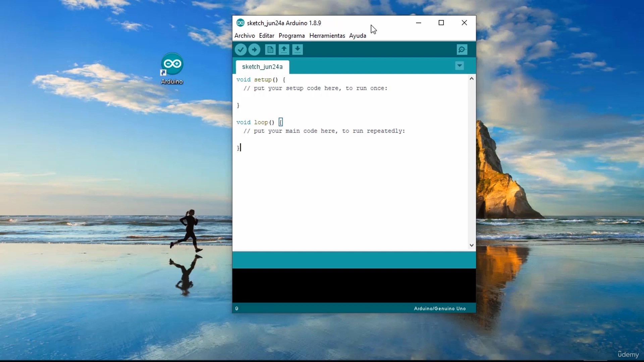Image resolution: width=644 pixels, height=362 pixels.
Task: Click the editor scrollbar down arrow
Action: (x=472, y=245)
